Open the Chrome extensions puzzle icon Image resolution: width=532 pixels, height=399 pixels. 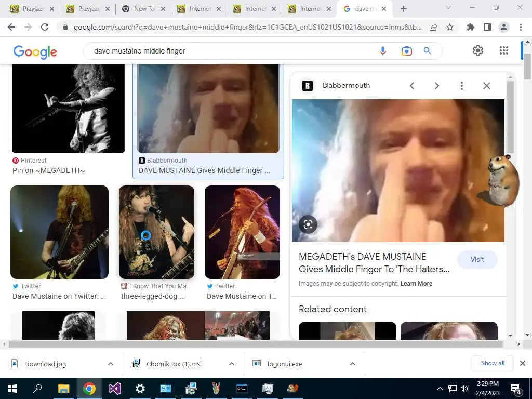[471, 27]
